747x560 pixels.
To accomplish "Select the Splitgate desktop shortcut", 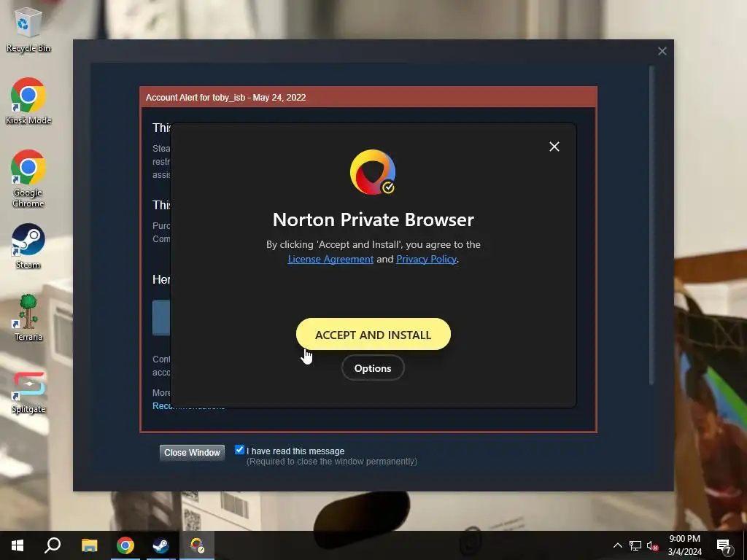I will pyautogui.click(x=28, y=392).
